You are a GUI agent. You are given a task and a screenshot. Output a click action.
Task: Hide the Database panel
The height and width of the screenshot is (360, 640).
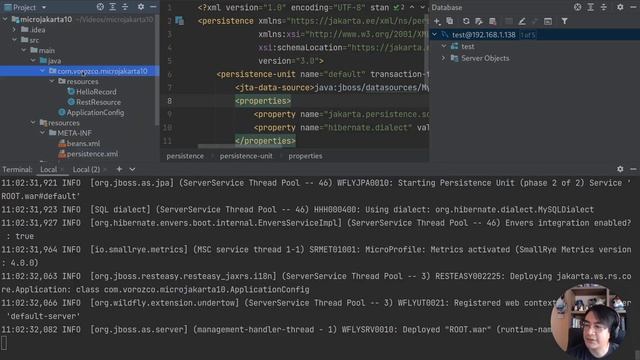[x=633, y=7]
